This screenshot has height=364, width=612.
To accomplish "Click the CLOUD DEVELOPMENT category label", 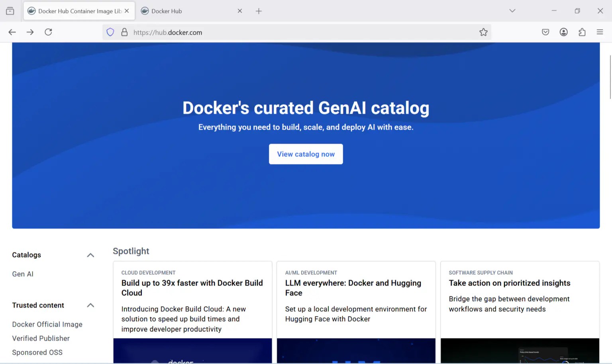I will point(149,273).
